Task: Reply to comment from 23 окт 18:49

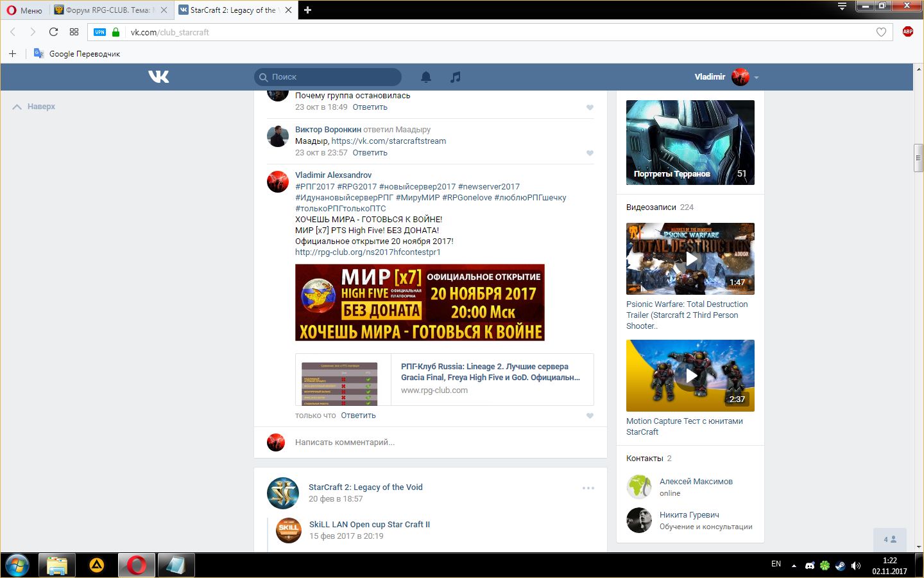Action: pyautogui.click(x=370, y=107)
